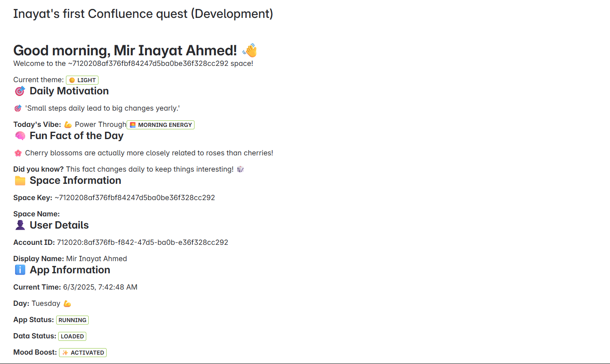Click the Day value 'Tuesday'

pos(46,303)
